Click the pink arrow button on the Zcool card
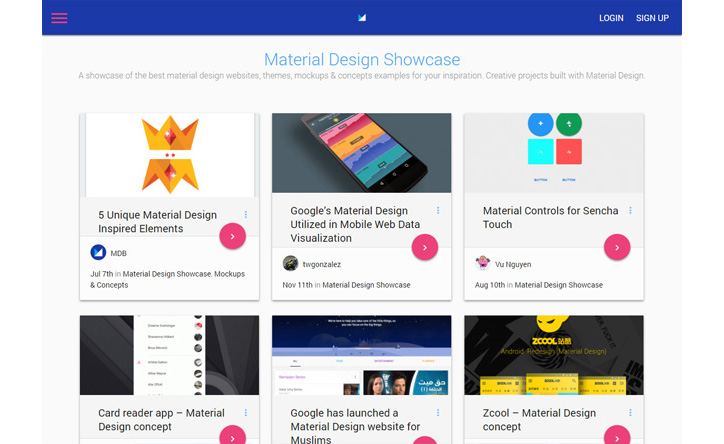This screenshot has width=724, height=444. pyautogui.click(x=617, y=436)
